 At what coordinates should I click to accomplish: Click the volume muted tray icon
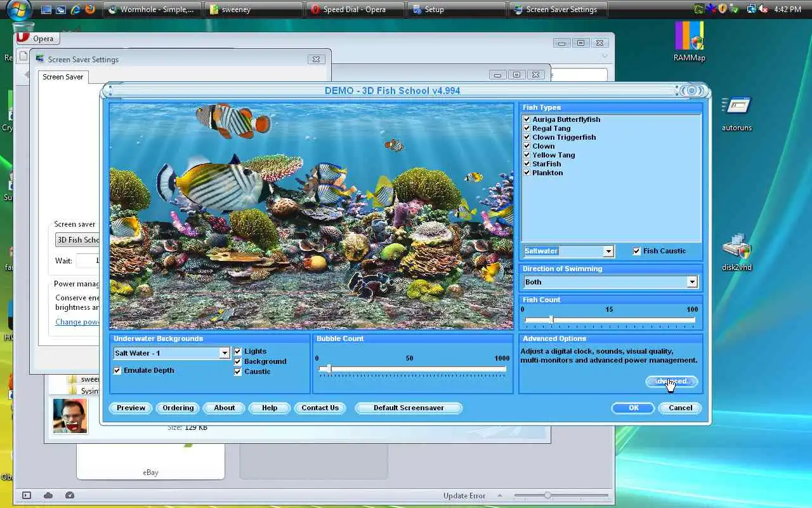(764, 10)
